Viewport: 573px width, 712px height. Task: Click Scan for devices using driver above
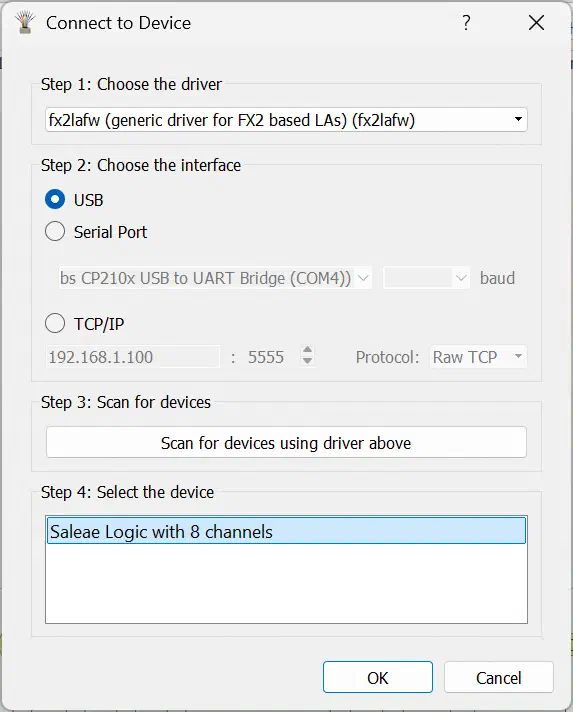pos(286,442)
